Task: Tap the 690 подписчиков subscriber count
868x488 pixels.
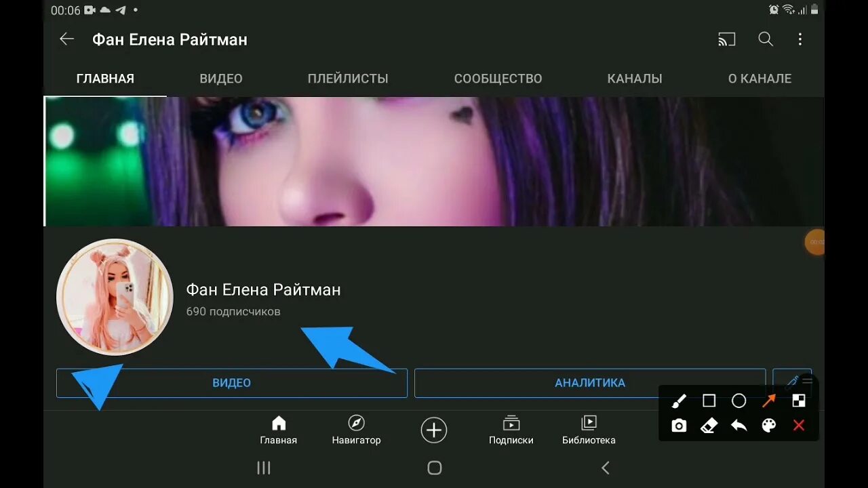Action: click(233, 312)
